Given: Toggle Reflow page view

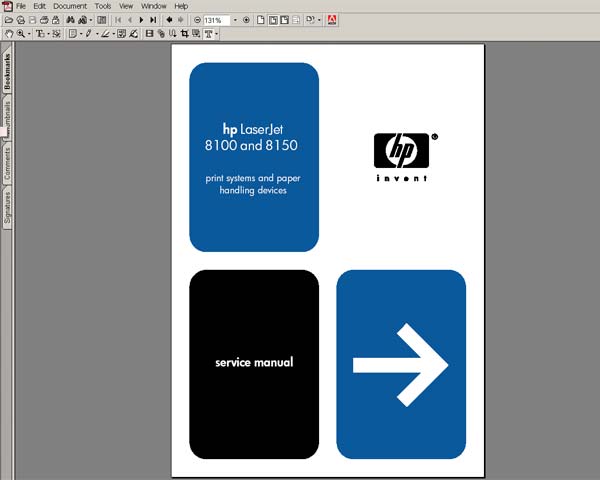Looking at the screenshot, I should click(296, 20).
